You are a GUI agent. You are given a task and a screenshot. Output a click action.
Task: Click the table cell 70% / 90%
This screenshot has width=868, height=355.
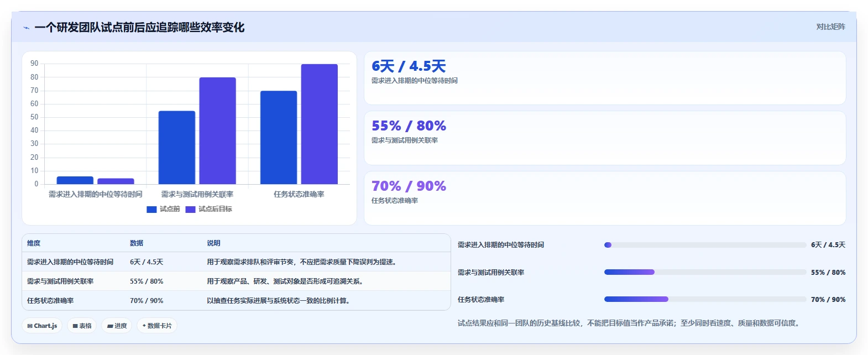(x=147, y=301)
